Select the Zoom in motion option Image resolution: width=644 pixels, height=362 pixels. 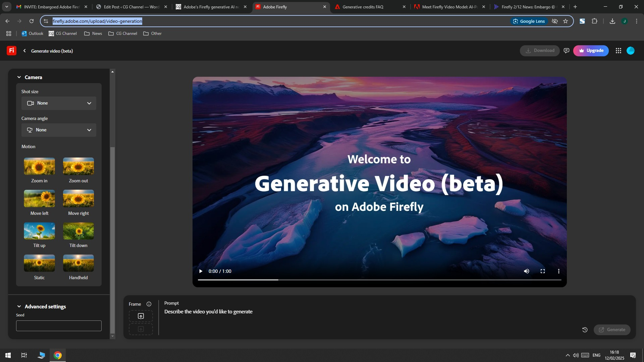coord(39,170)
